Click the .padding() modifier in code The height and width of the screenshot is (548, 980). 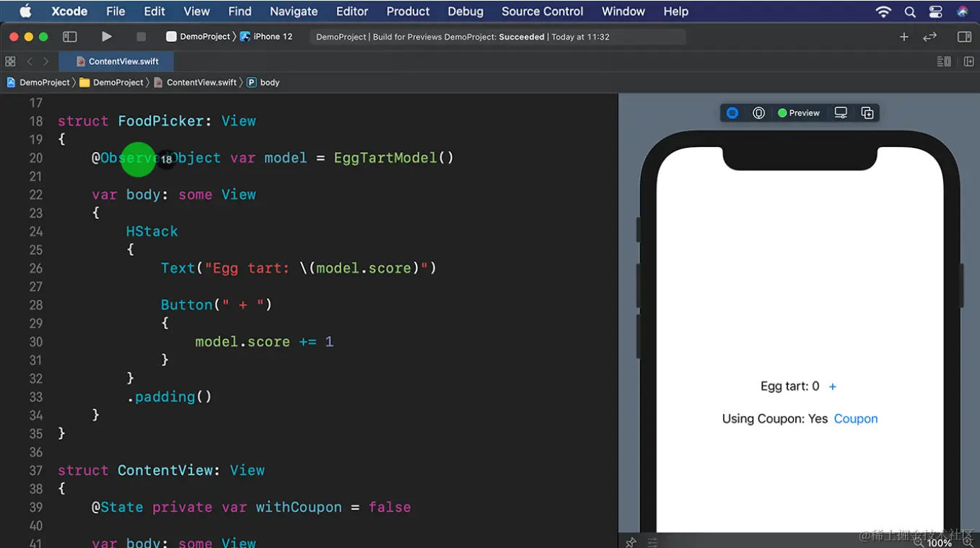(169, 397)
